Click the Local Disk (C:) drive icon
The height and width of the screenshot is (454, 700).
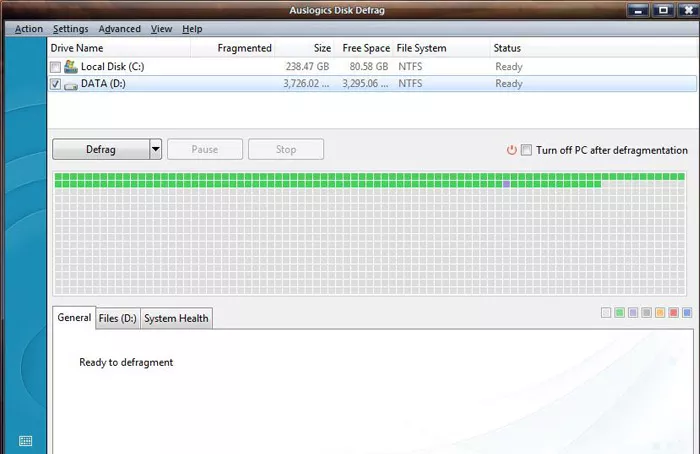point(71,67)
